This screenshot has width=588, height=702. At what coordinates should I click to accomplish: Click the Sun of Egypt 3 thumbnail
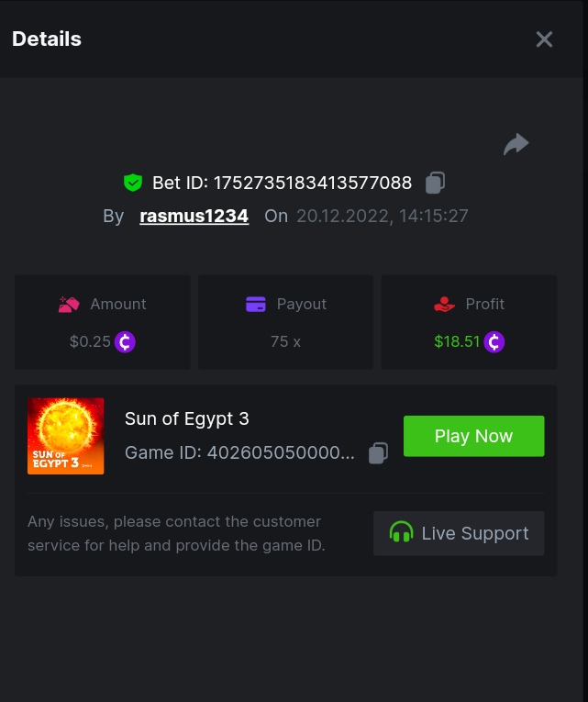click(65, 436)
